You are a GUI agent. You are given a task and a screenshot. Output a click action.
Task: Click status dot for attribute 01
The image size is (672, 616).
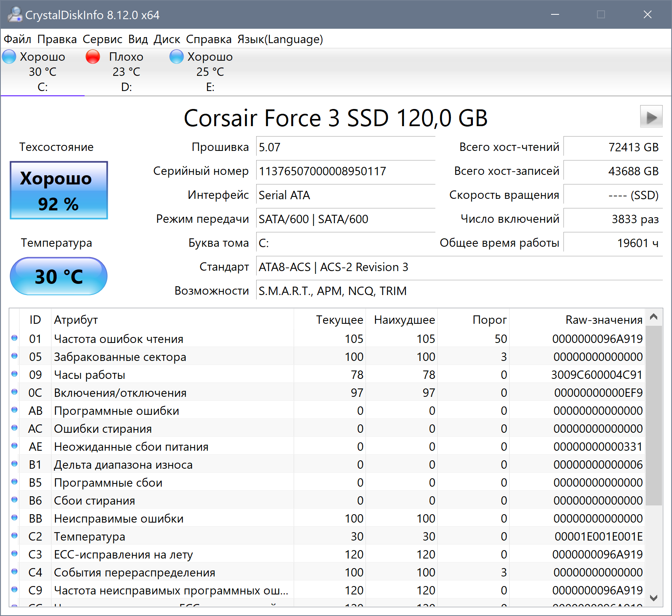pyautogui.click(x=14, y=338)
